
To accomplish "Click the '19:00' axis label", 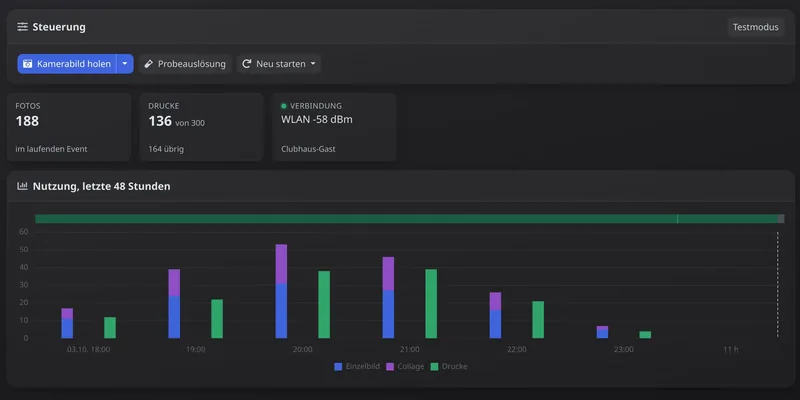I will click(x=195, y=350).
